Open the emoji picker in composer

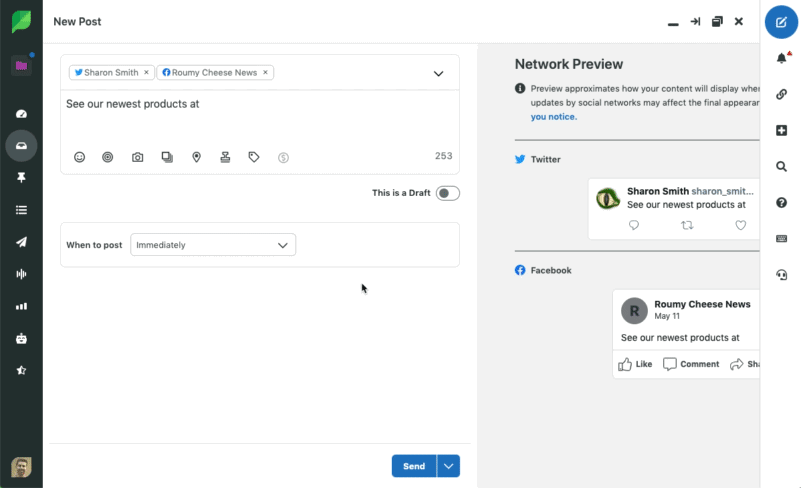(80, 157)
